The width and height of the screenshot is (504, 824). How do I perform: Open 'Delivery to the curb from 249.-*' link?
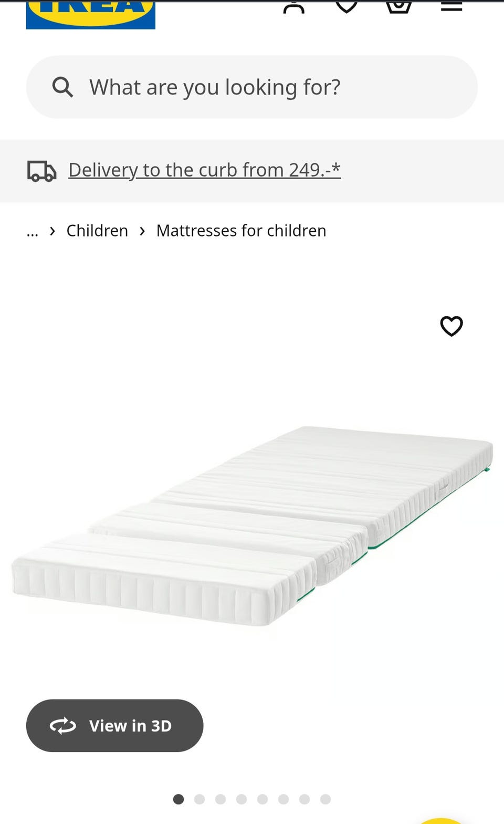(205, 170)
